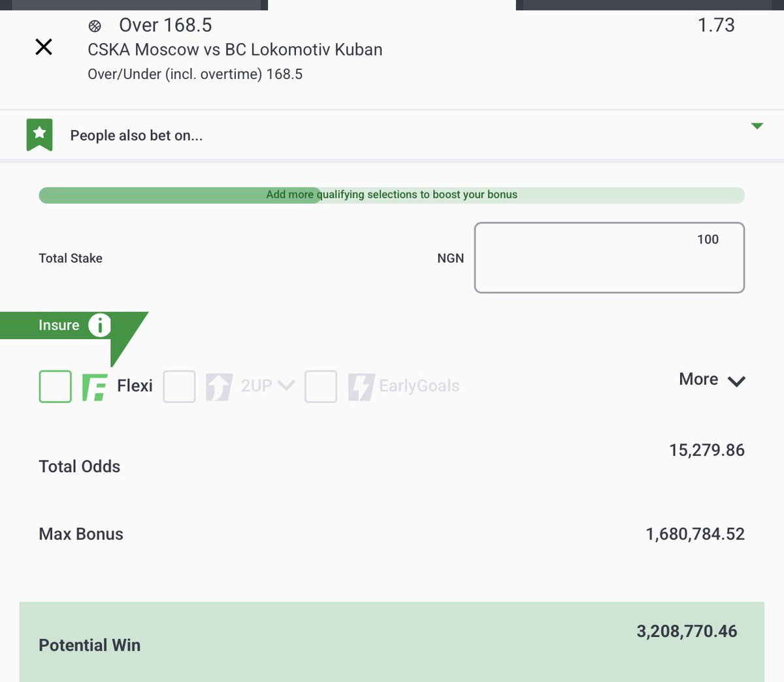Click the bonus progress bar
Screen dimensions: 784x682
(x=391, y=195)
